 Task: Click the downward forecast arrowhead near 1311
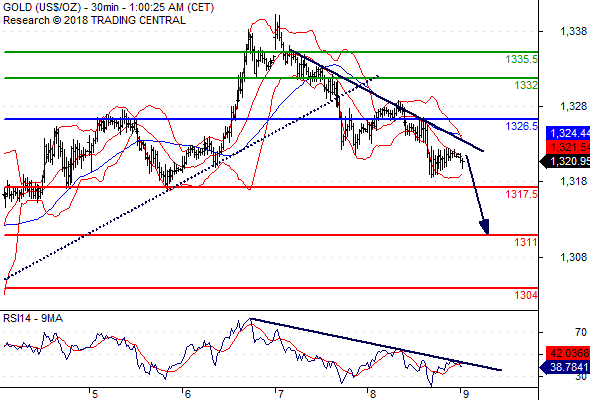(x=485, y=227)
